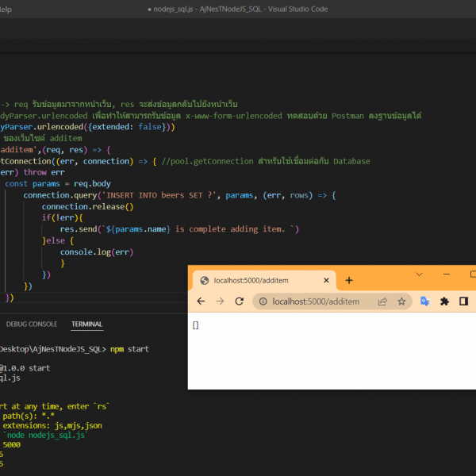Screen dimensions: 476x476
Task: Share this page via the share icon
Action: 382,301
